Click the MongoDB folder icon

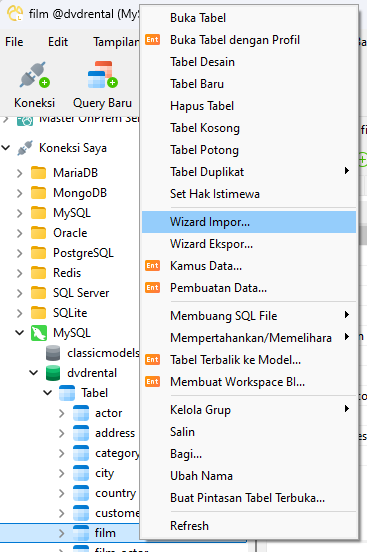point(38,193)
